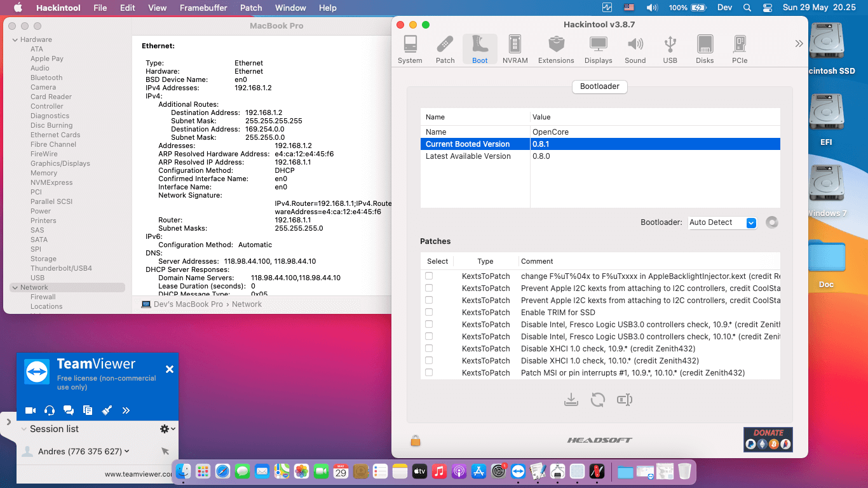Collapse the Hardware group in the sidebar

[x=15, y=39]
